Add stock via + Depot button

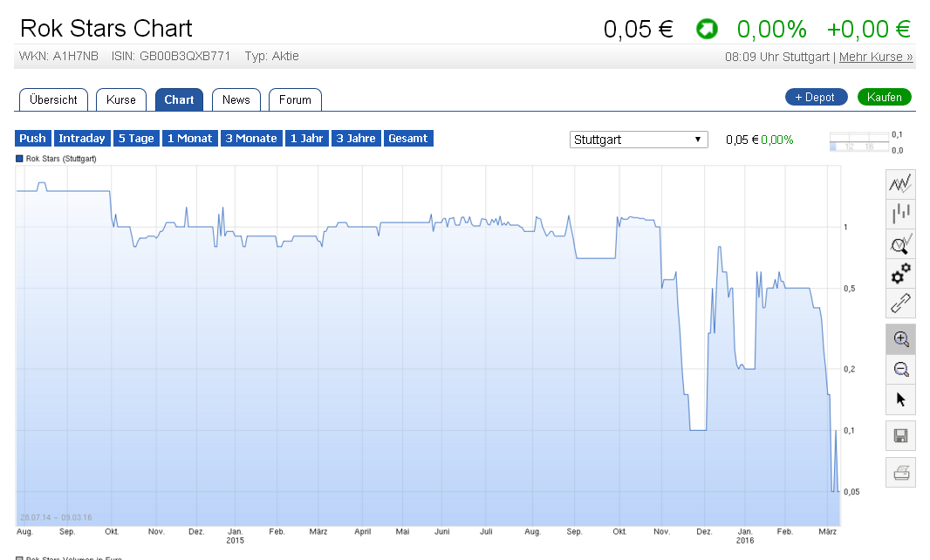pyautogui.click(x=816, y=97)
